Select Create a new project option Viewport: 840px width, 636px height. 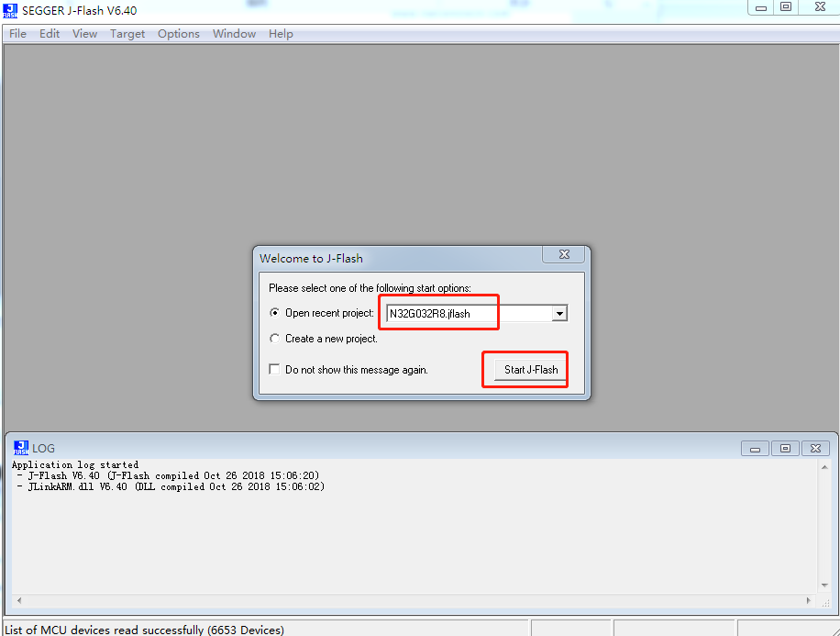(x=274, y=339)
